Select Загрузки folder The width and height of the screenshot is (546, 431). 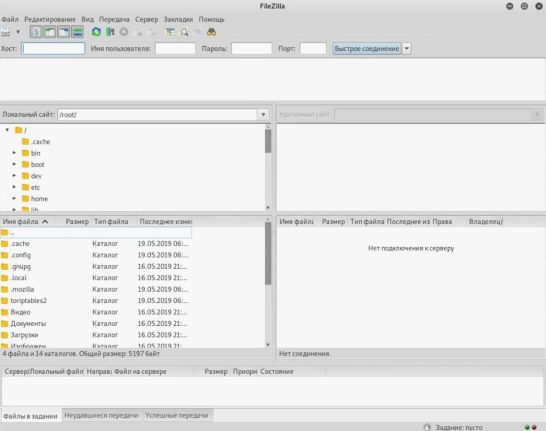(x=96, y=335)
